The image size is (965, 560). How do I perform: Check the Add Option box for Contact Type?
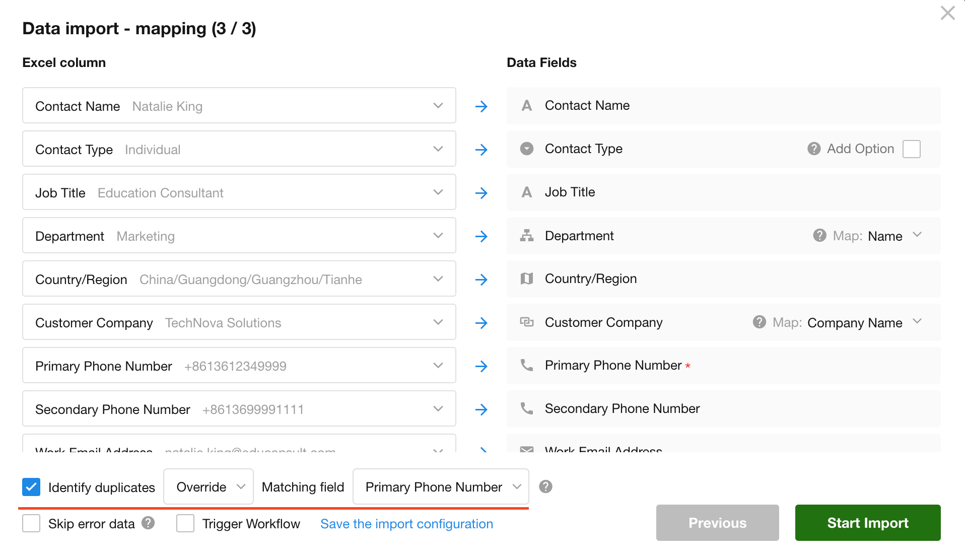pos(911,149)
